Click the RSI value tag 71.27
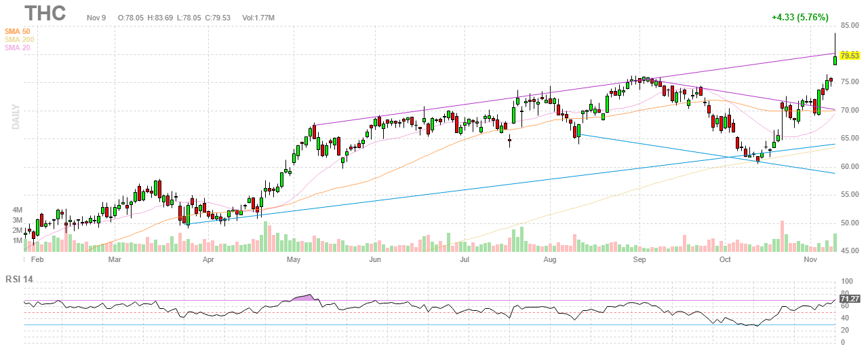868x353 pixels. pos(850,298)
